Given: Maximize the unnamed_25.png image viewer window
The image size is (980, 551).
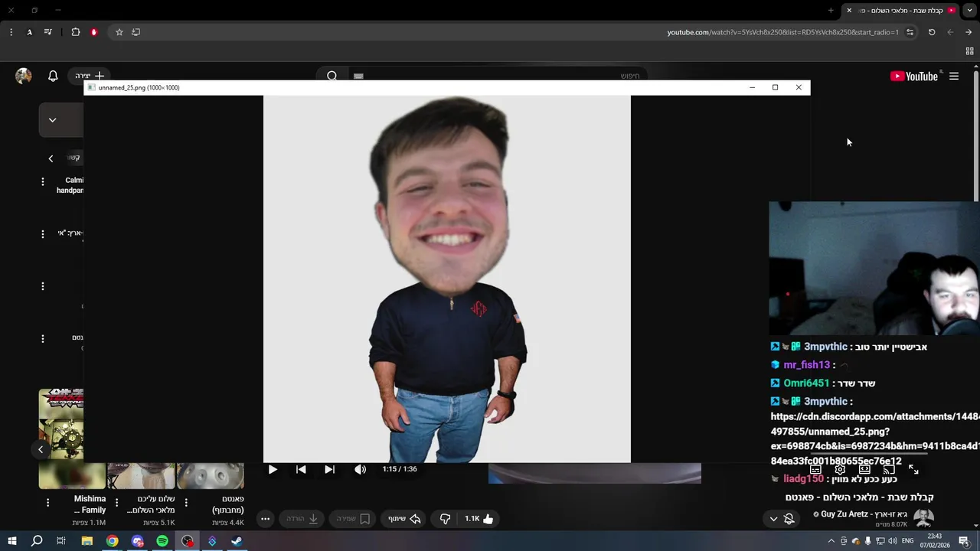Looking at the screenshot, I should coord(775,87).
